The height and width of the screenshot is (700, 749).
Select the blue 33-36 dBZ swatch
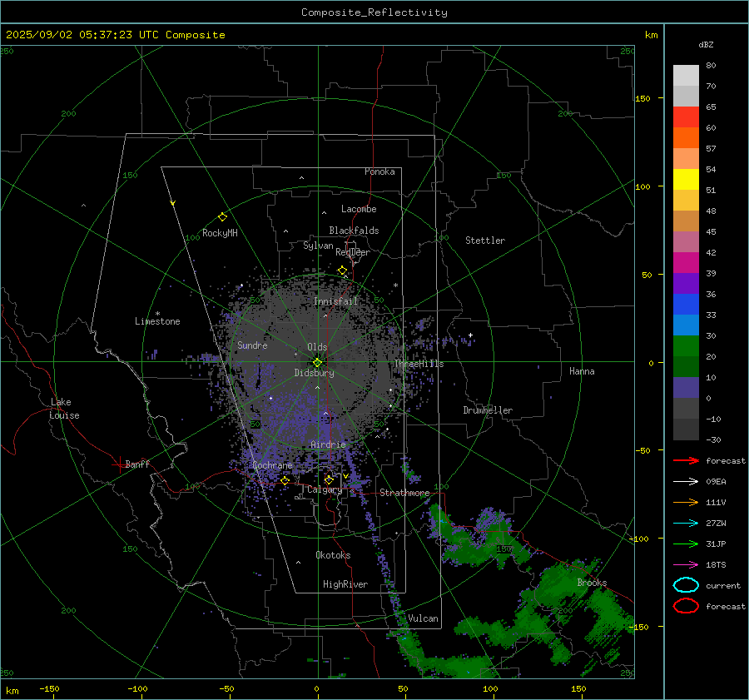click(x=686, y=305)
